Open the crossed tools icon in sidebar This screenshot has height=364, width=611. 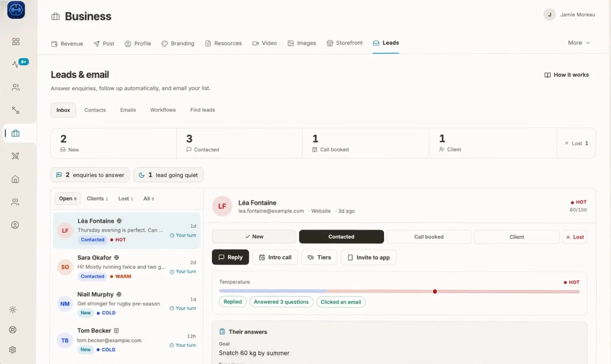(x=15, y=156)
